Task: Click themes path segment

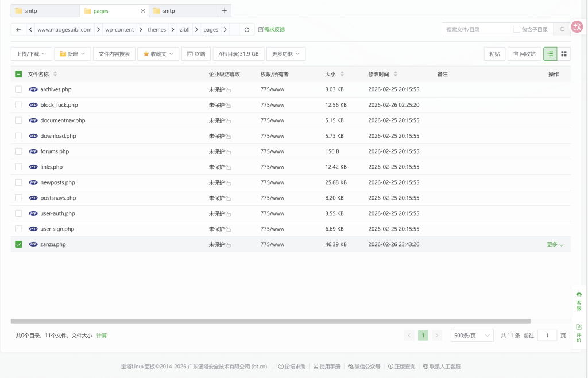Action: pyautogui.click(x=157, y=30)
